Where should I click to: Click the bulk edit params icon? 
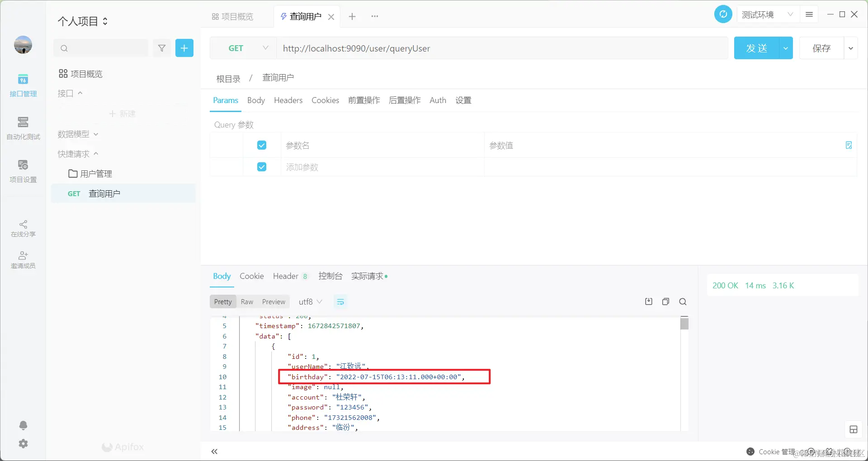849,145
